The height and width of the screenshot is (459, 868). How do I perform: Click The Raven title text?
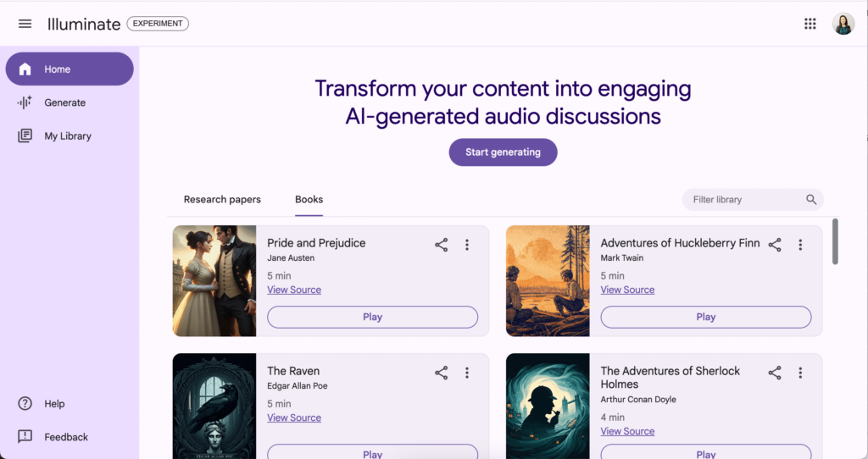click(293, 371)
